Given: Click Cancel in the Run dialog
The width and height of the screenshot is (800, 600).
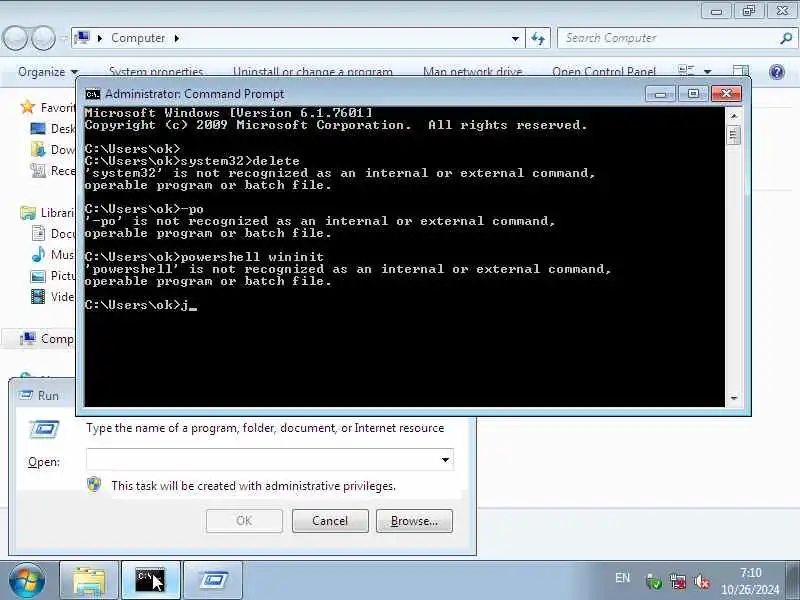Looking at the screenshot, I should tap(330, 521).
